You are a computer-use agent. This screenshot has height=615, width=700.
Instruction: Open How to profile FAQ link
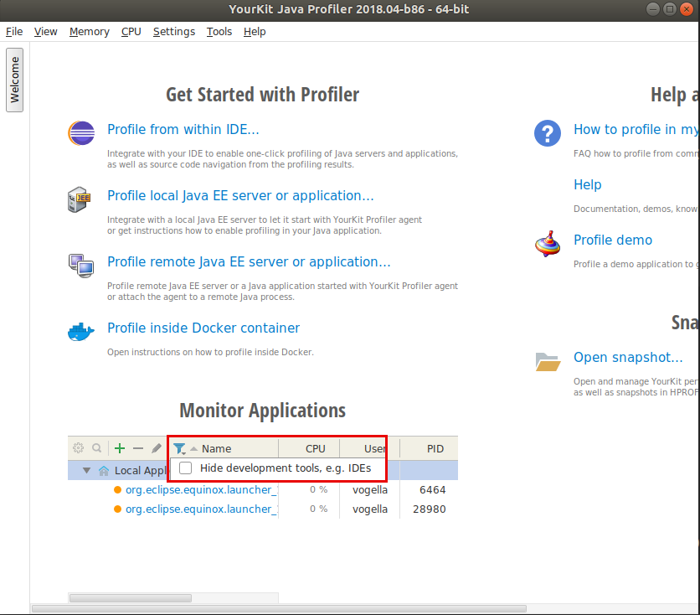click(636, 129)
